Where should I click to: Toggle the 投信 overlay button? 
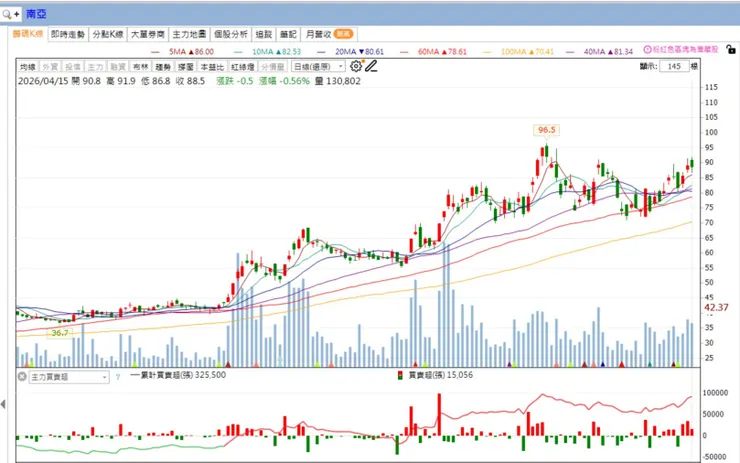[73, 67]
